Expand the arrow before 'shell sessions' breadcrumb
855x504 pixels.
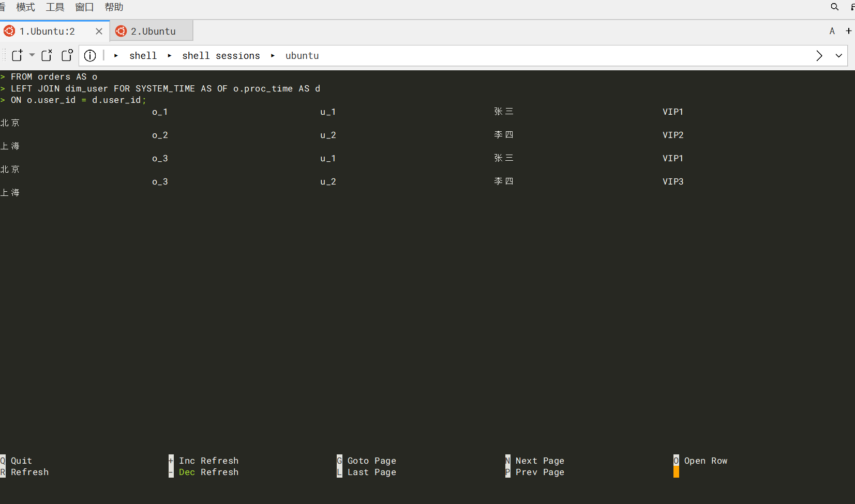170,56
